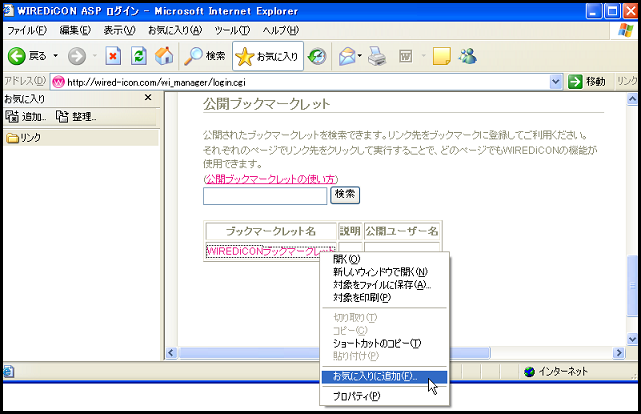The width and height of the screenshot is (641, 414).
Task: Refresh the page with green arrows icon
Action: pos(139,56)
